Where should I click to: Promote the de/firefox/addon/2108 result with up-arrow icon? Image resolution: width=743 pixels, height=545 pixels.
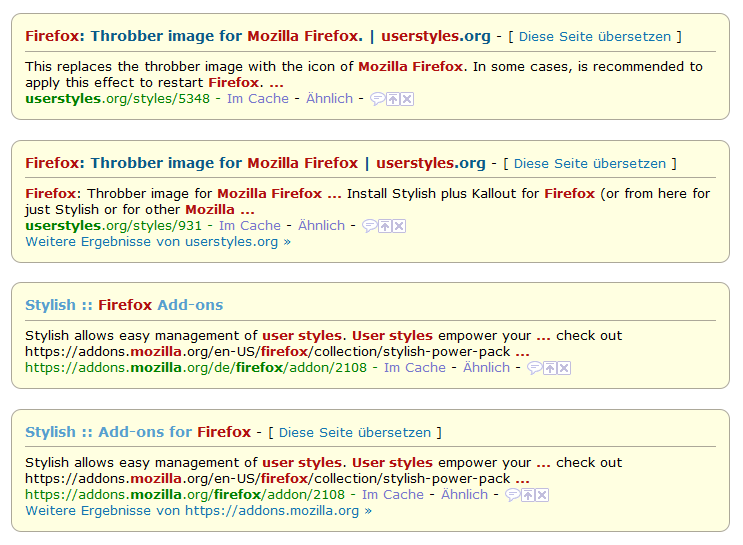(x=550, y=368)
